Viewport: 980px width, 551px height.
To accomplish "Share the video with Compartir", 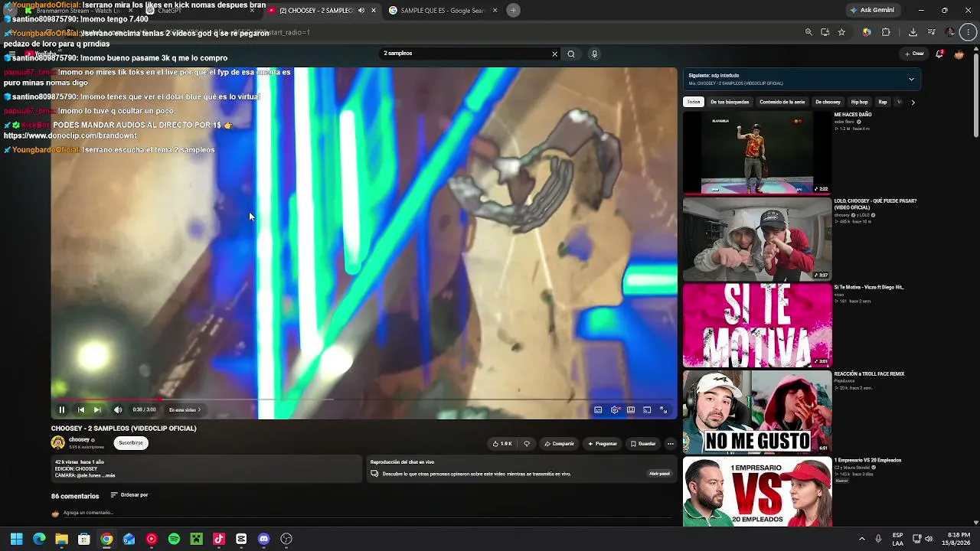I will pos(560,443).
